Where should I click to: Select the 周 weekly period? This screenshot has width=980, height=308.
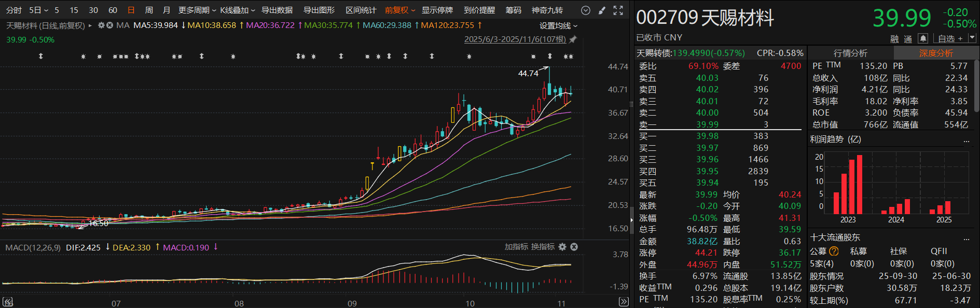click(x=149, y=10)
